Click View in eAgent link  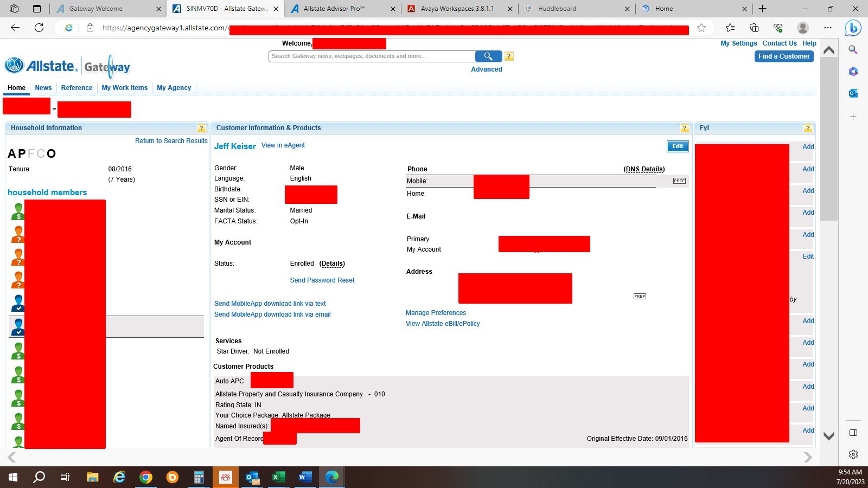coord(283,145)
